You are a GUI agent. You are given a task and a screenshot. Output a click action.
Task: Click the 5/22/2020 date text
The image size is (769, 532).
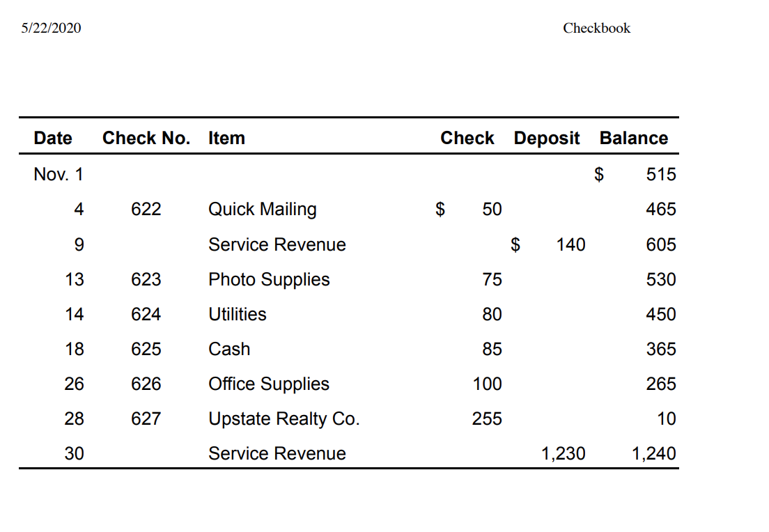pos(50,28)
